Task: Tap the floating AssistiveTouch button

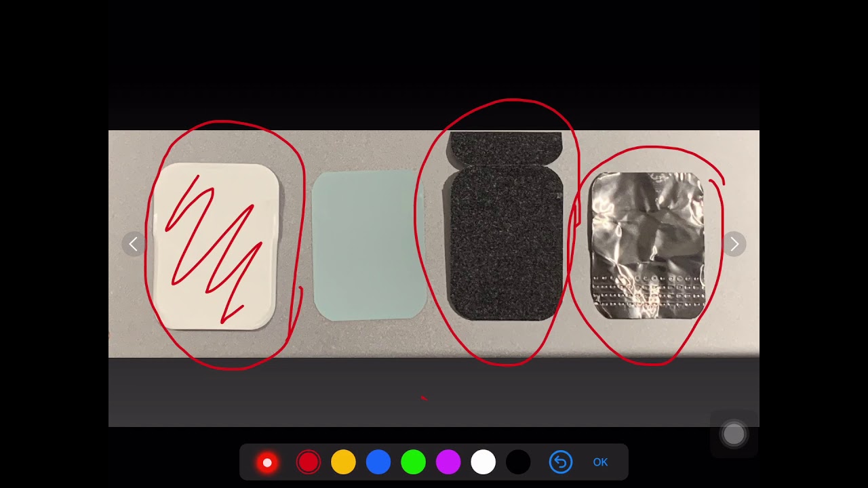Action: [x=734, y=434]
